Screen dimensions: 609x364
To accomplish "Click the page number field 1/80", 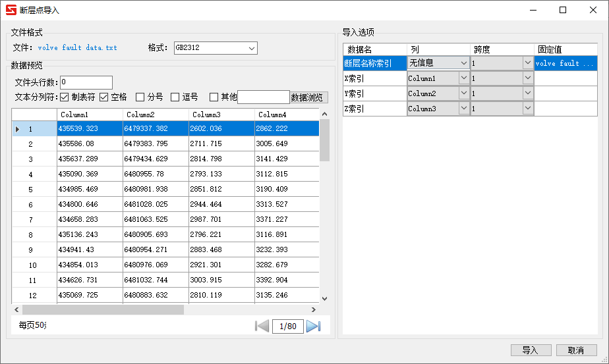I will point(288,326).
